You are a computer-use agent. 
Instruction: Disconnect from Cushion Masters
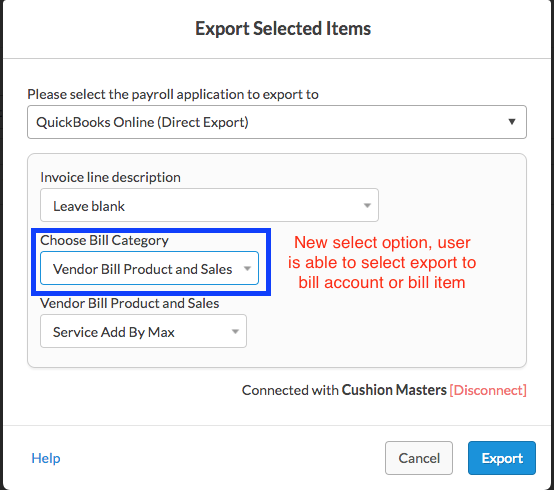pyautogui.click(x=488, y=390)
